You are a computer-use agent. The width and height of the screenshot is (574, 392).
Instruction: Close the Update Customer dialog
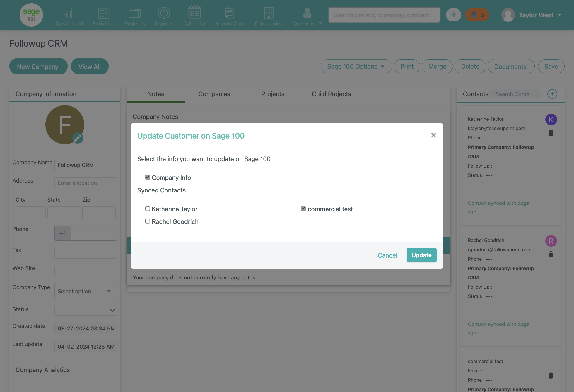433,135
